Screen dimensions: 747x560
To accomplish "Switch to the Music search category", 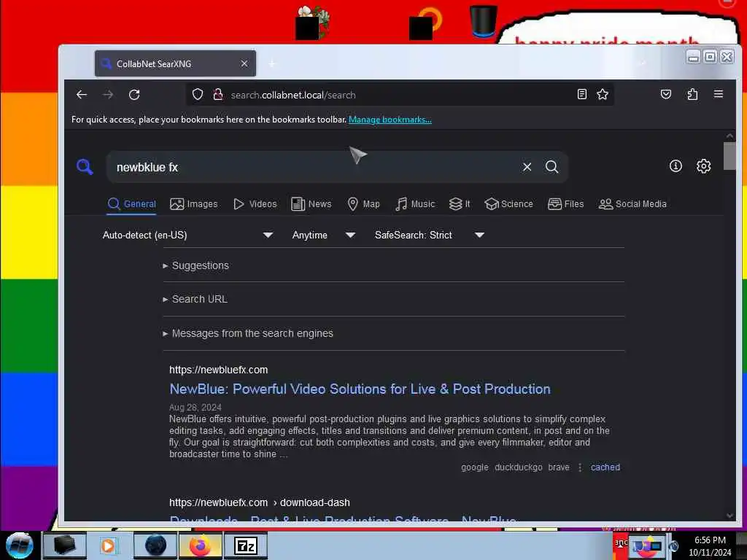I will 415,204.
